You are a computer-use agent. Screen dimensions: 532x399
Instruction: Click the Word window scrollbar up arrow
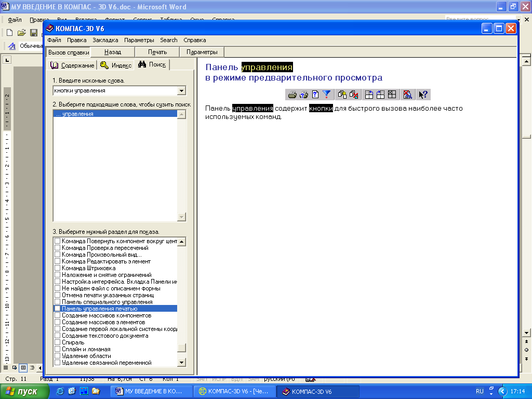[526, 61]
